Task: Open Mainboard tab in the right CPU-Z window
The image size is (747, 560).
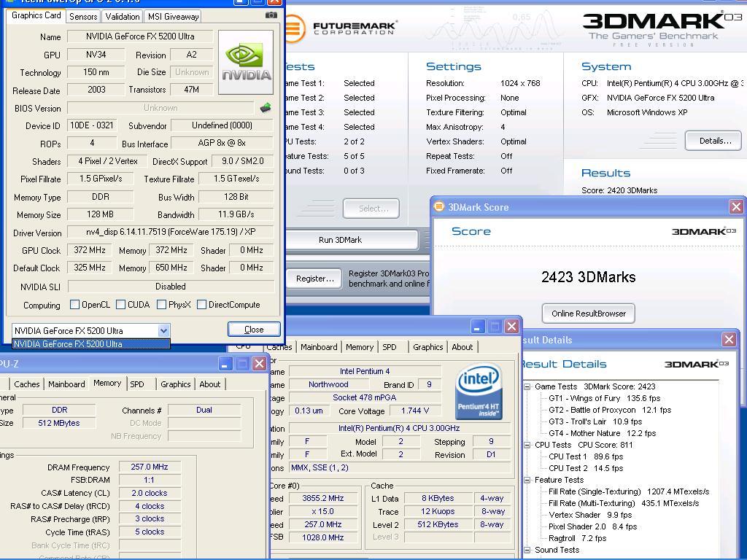Action: click(x=319, y=347)
